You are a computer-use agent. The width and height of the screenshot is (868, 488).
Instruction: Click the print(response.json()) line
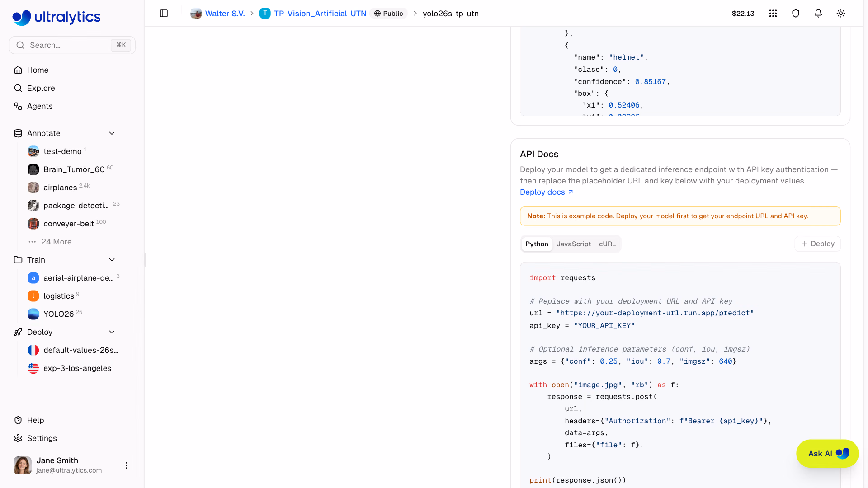click(578, 480)
